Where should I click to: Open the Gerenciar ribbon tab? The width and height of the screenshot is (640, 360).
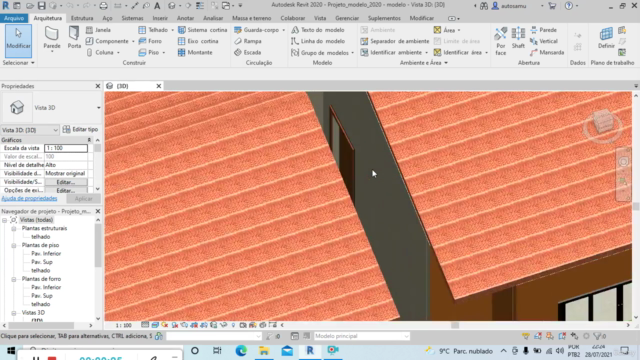click(x=347, y=18)
